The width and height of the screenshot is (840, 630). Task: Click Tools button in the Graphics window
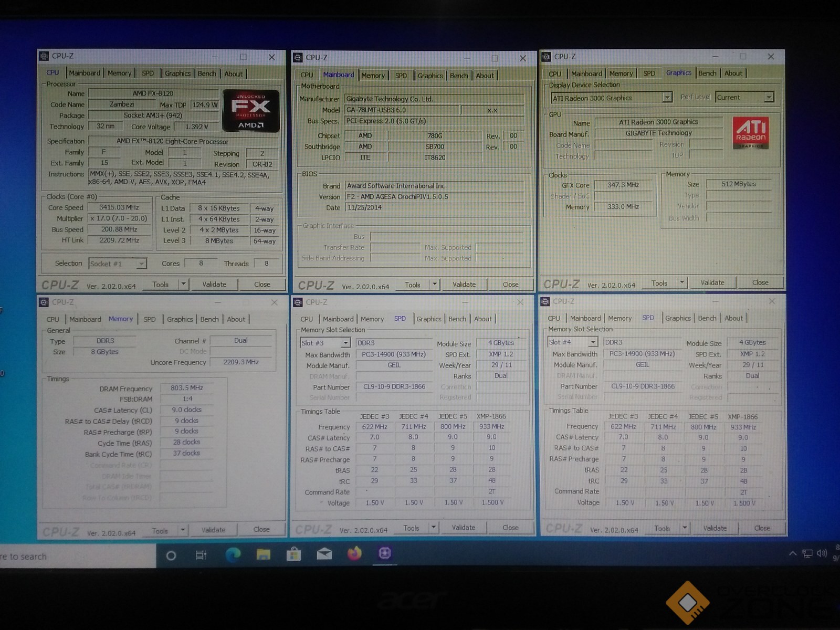[x=659, y=283]
